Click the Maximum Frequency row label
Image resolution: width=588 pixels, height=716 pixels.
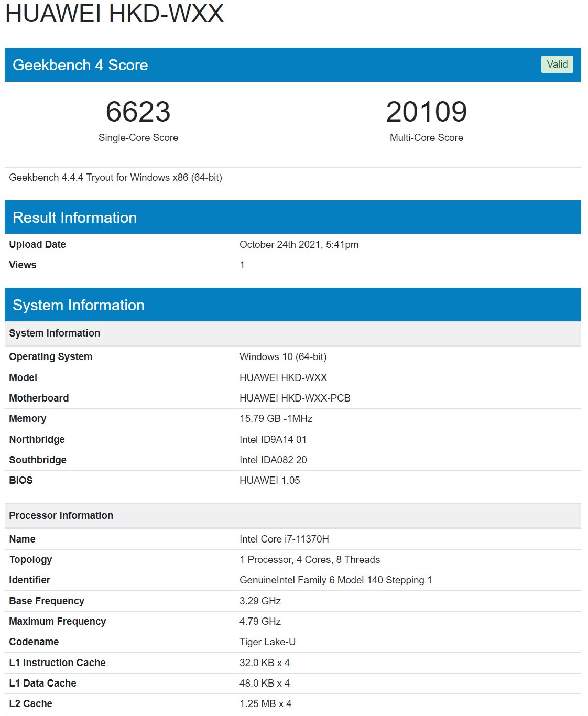pos(58,621)
